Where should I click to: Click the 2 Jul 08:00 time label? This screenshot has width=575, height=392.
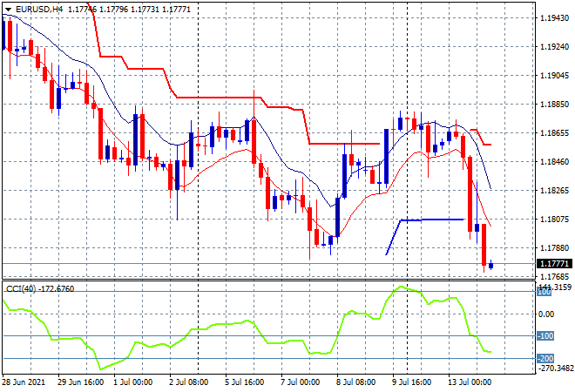[188, 382]
